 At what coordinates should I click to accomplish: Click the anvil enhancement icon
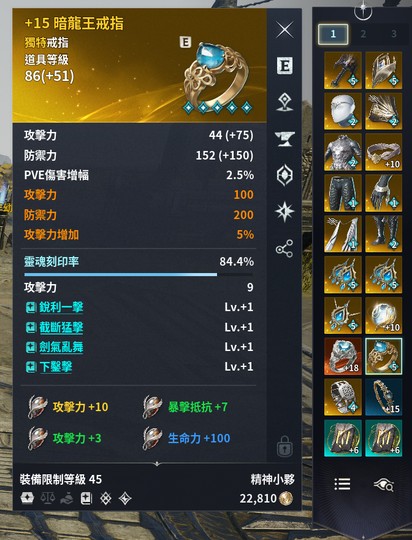(285, 139)
